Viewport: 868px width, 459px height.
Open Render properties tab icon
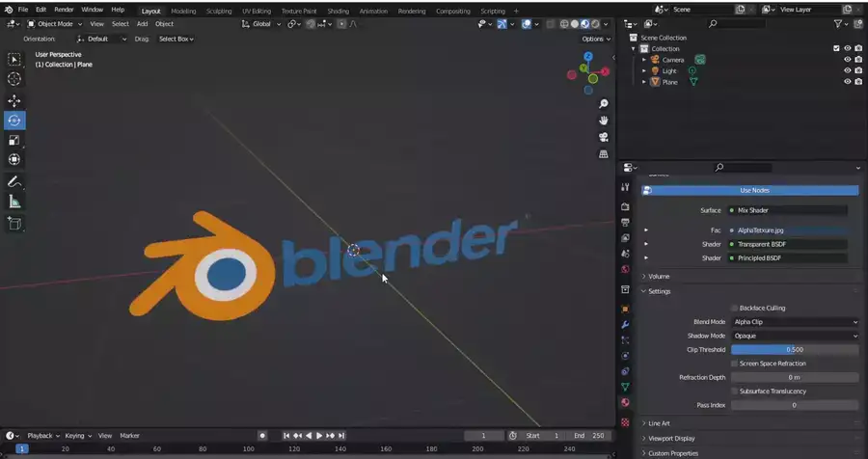625,206
